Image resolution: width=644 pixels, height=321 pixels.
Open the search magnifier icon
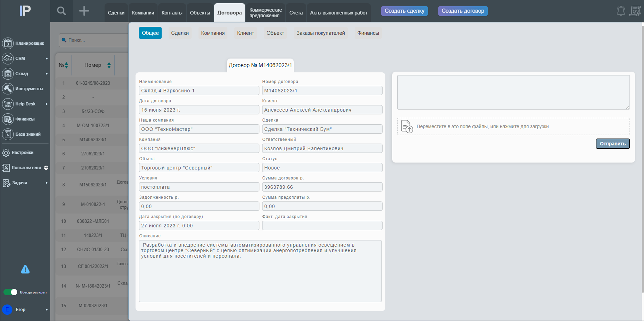pos(61,11)
